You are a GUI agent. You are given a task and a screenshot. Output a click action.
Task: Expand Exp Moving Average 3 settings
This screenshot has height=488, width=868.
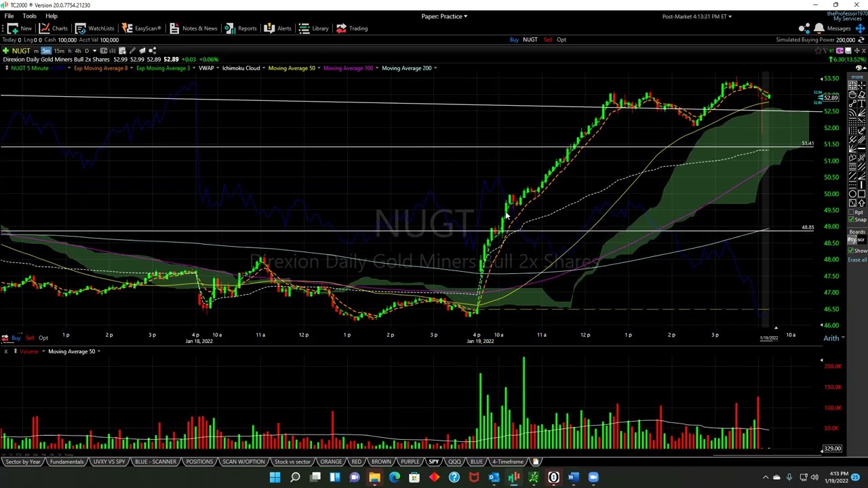[x=194, y=68]
